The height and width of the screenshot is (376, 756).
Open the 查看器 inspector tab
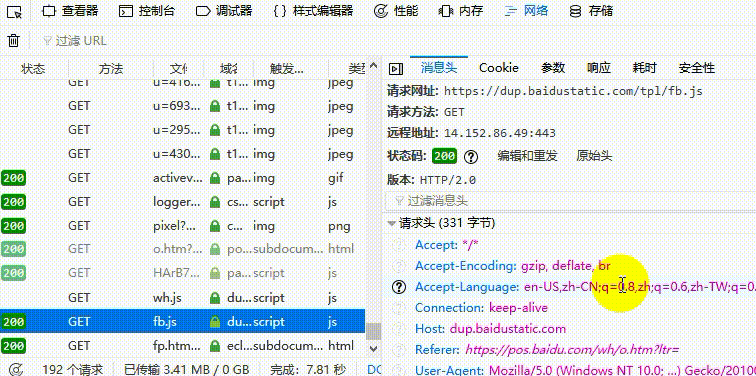70,11
